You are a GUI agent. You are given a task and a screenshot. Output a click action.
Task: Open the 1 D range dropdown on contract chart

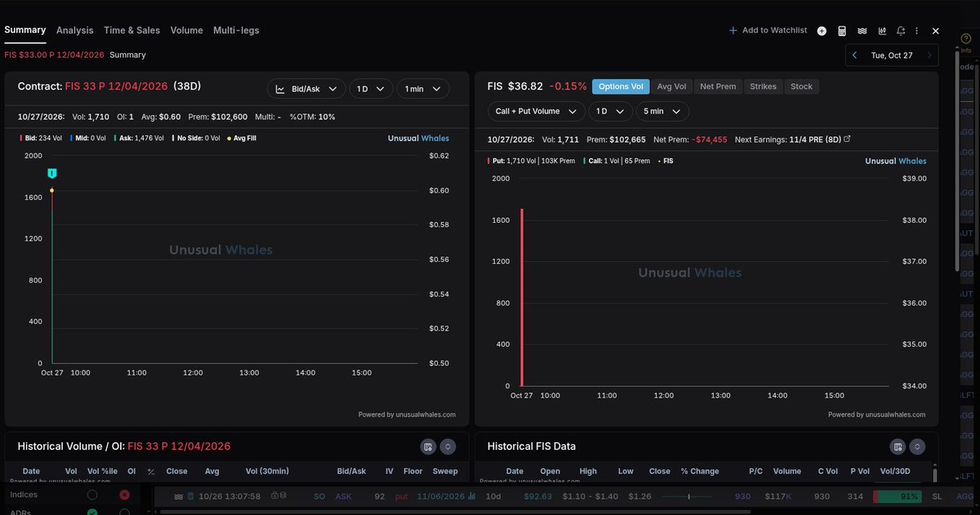coord(370,89)
